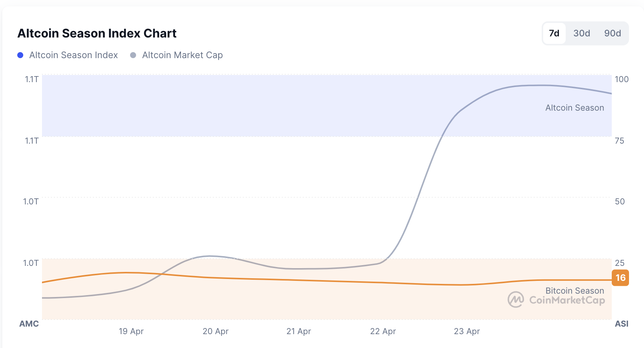Open the 90d view
Viewport: 644px width, 348px height.
coord(613,33)
